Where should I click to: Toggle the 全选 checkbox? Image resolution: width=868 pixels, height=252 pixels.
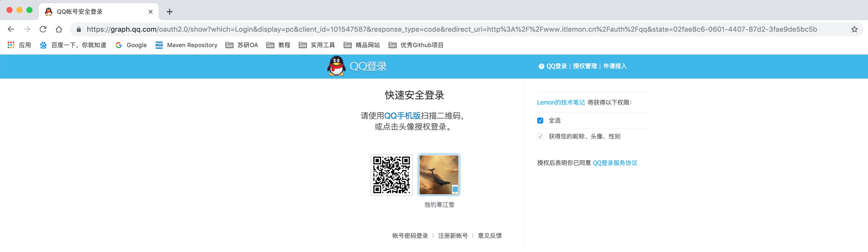[540, 121]
